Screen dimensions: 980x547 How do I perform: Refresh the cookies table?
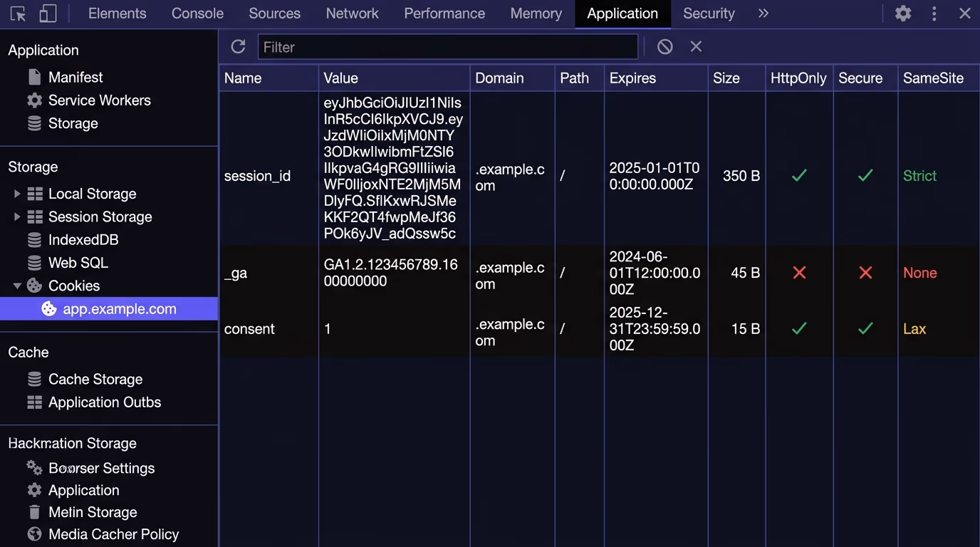[x=239, y=47]
